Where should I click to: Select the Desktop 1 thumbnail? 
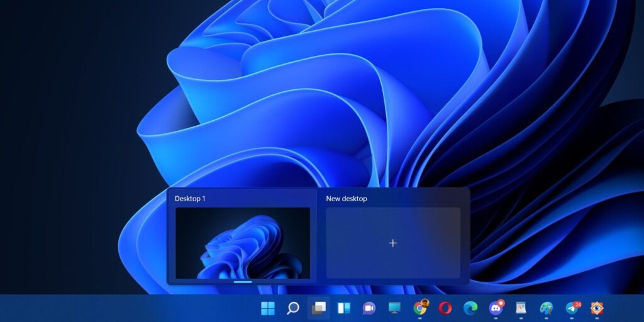tap(243, 243)
